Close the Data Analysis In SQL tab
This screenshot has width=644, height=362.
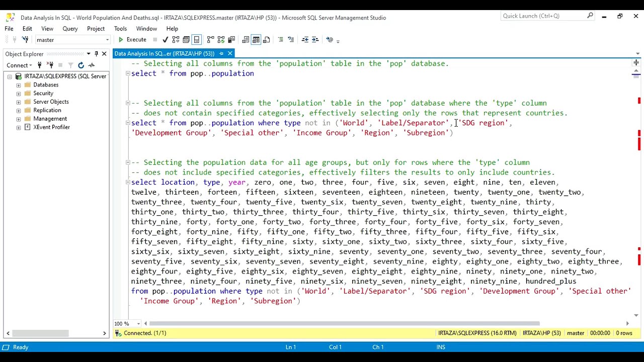230,53
